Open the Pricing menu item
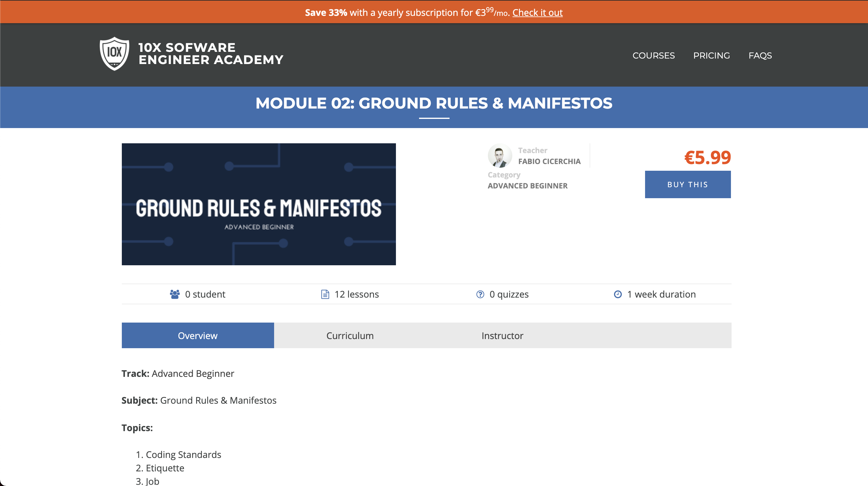 click(711, 55)
